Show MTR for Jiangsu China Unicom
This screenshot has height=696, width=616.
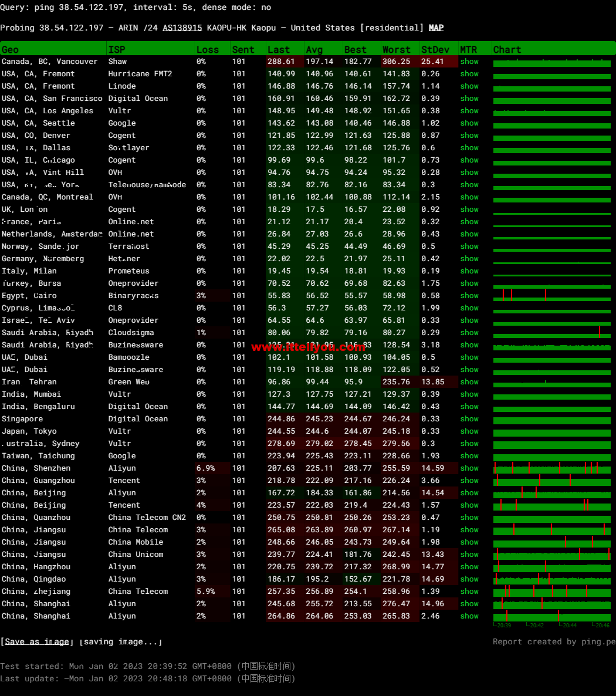click(469, 555)
